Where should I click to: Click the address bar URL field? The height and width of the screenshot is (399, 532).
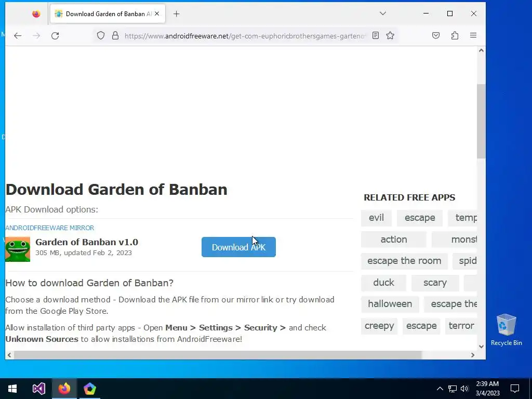[x=245, y=36]
